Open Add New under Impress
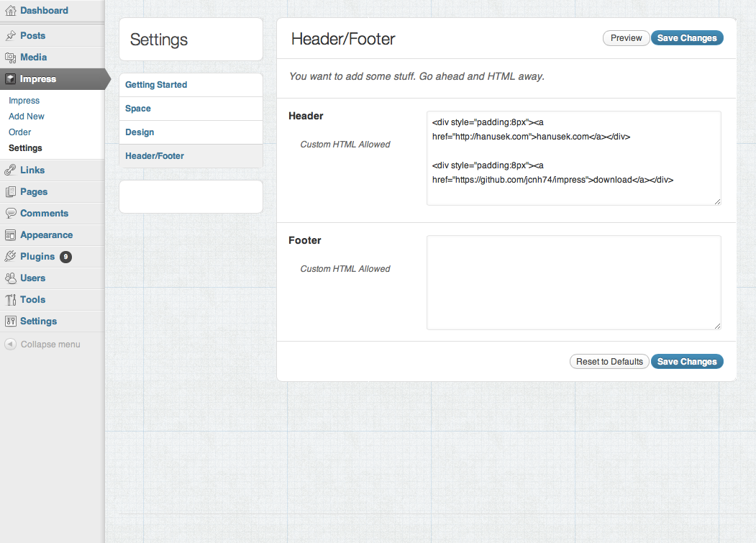Image resolution: width=756 pixels, height=543 pixels. tap(27, 117)
